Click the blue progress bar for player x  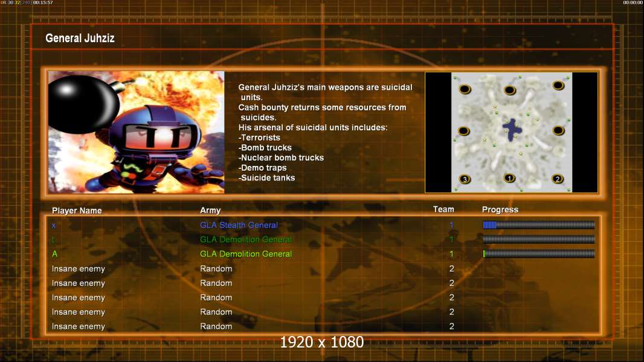[x=538, y=225]
